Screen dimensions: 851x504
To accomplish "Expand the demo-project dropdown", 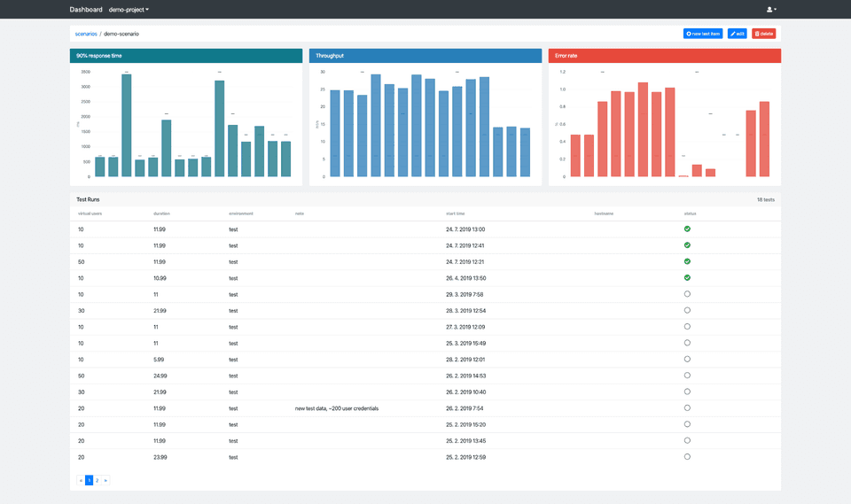I will (129, 9).
